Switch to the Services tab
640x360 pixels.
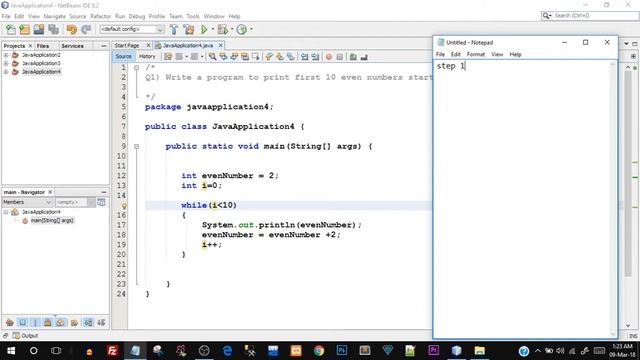pos(72,46)
